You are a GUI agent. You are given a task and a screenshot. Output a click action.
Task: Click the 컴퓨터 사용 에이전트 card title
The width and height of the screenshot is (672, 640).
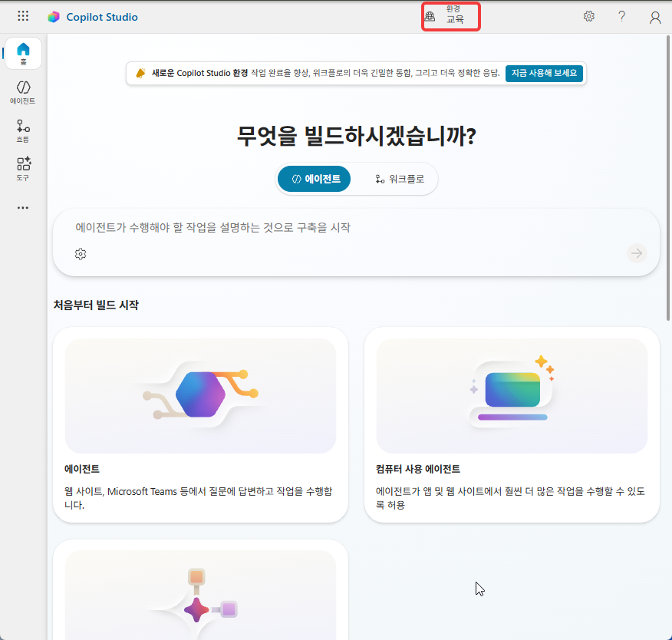tap(418, 469)
